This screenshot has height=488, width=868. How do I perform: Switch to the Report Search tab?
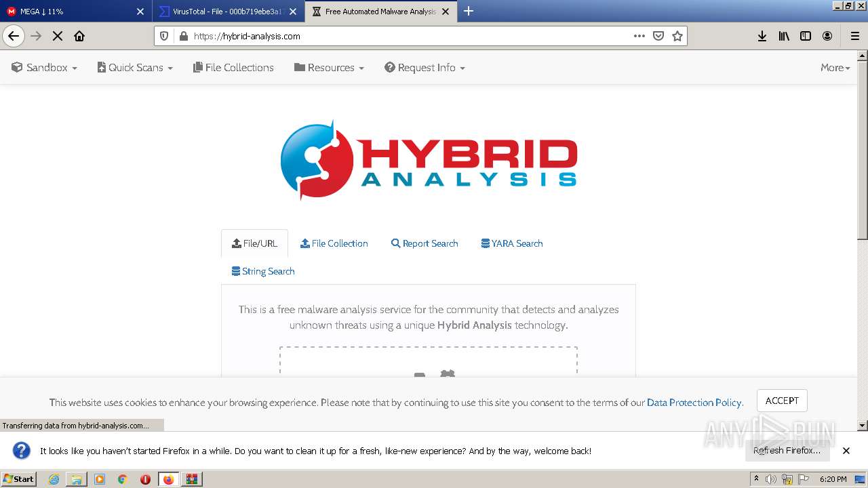(425, 243)
